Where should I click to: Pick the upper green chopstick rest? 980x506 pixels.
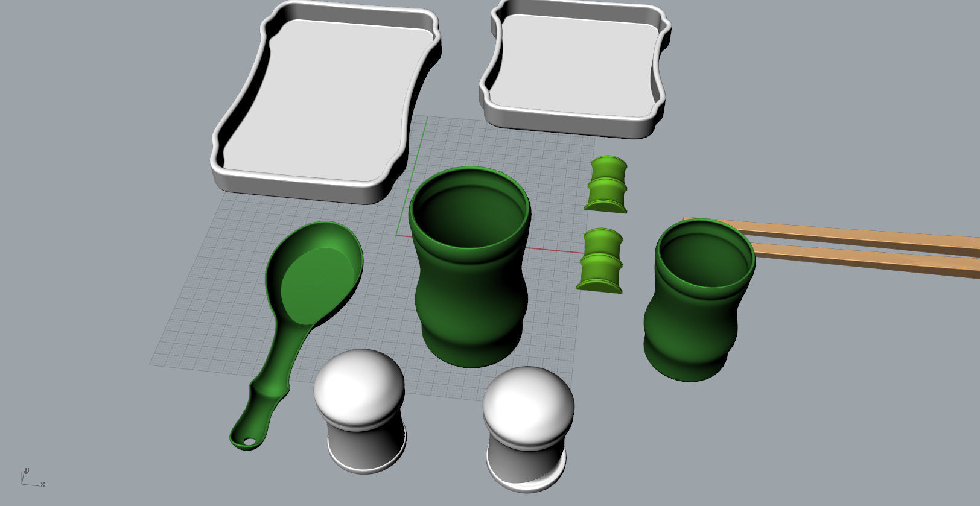[x=606, y=184]
